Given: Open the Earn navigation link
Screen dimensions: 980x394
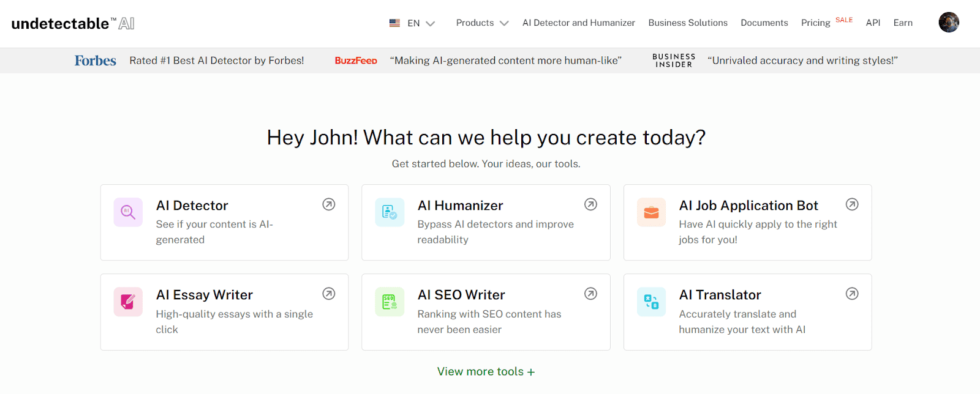Looking at the screenshot, I should 903,23.
